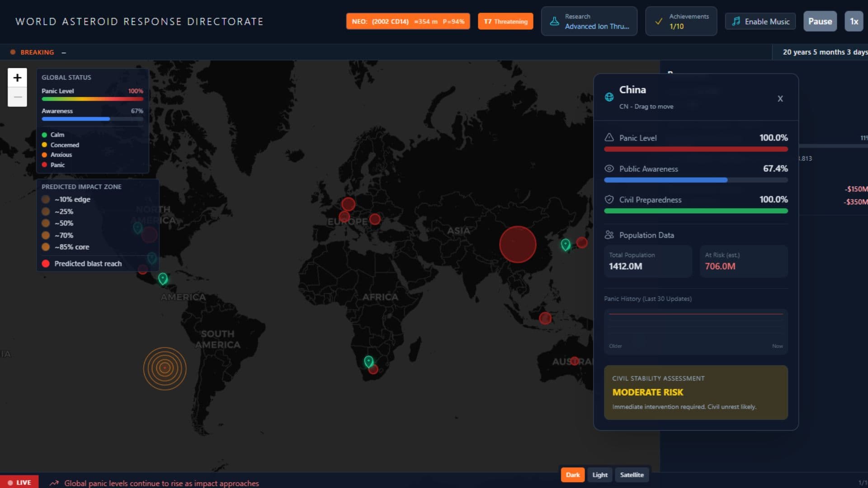Click the music note icon

[736, 21]
